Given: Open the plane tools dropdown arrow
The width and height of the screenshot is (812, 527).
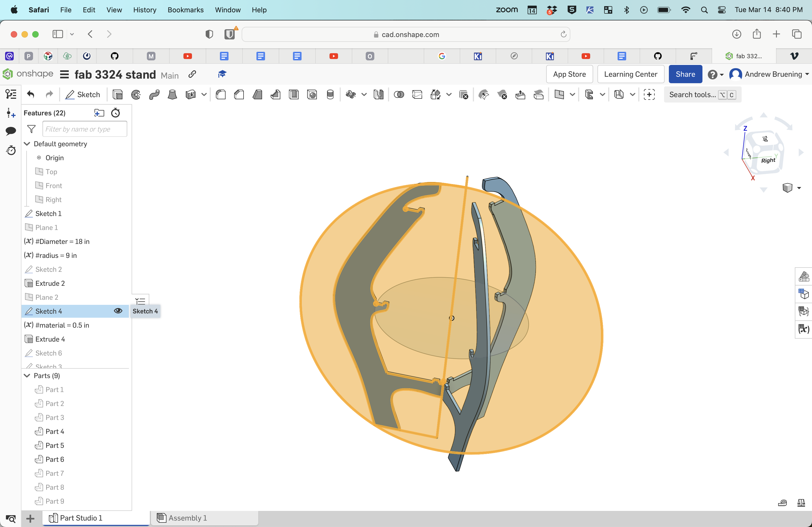Looking at the screenshot, I should tap(572, 94).
